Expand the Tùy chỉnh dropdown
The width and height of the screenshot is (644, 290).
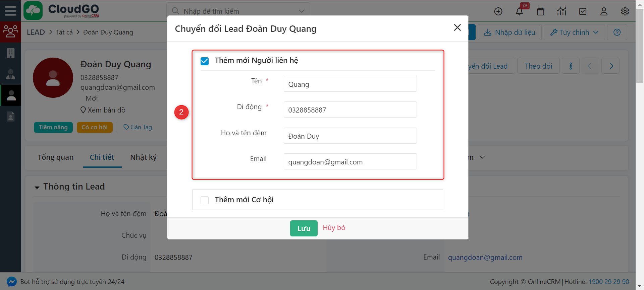(574, 32)
